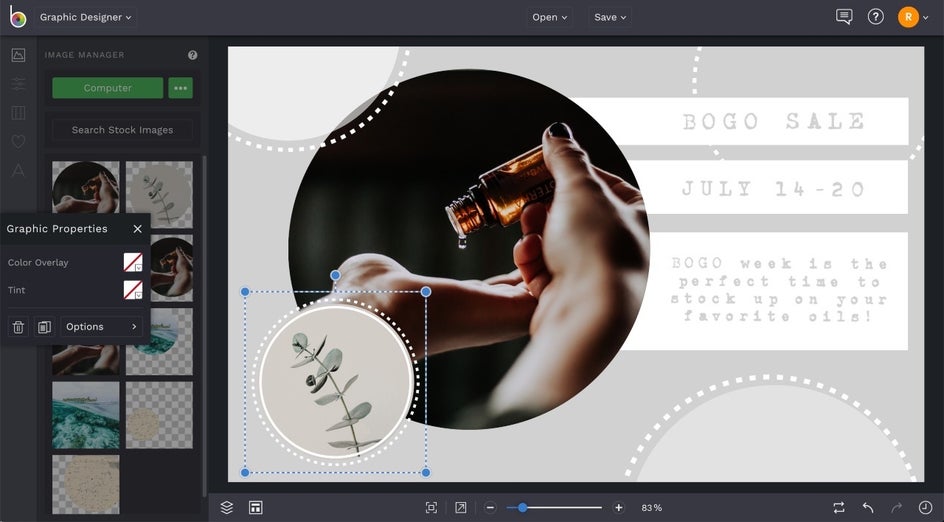The width and height of the screenshot is (944, 522).
Task: Open the Graphic Designer dropdown
Action: [x=85, y=17]
